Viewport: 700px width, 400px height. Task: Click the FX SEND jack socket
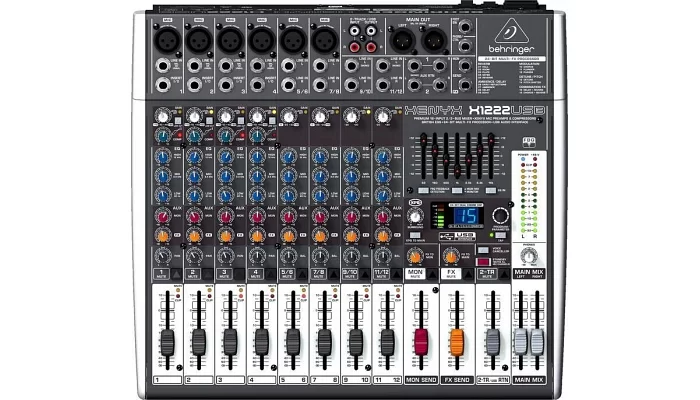(465, 84)
